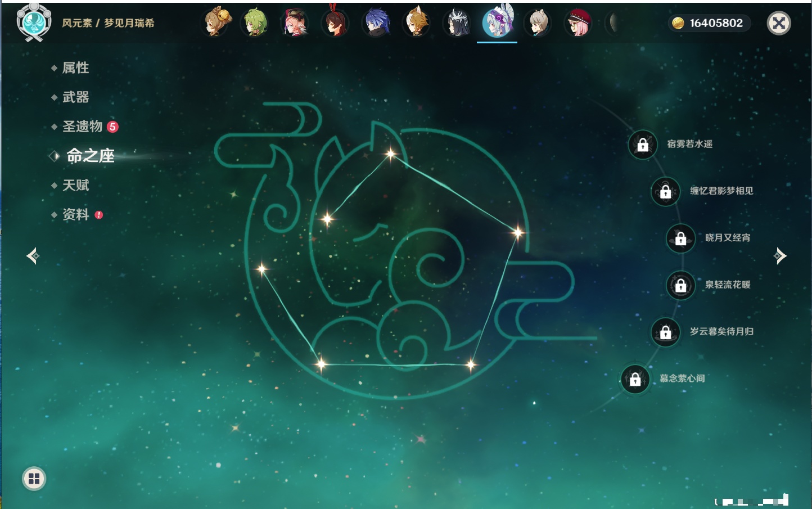812x509 pixels.
Task: Pick the dog-eared blond character avatar
Action: [417, 23]
